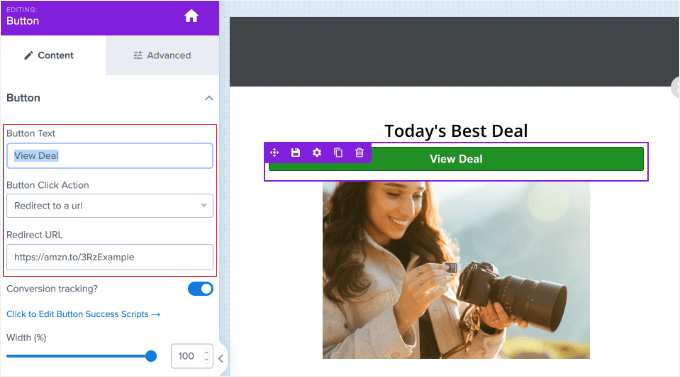The image size is (680, 377).
Task: Click the Width value stepper box
Action: 192,356
